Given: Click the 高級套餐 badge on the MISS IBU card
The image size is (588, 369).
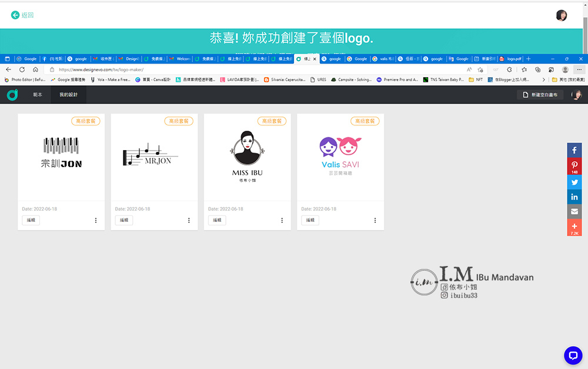Looking at the screenshot, I should coord(270,121).
